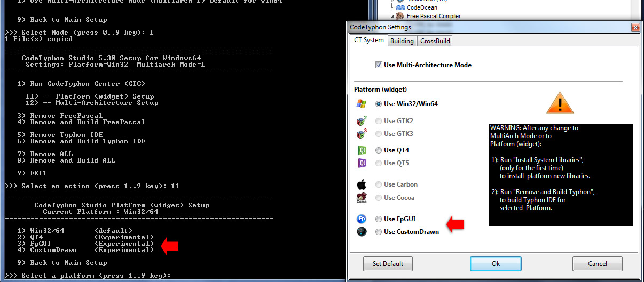This screenshot has height=282, width=644.
Task: Select Free Pascal Compiler tree item
Action: (434, 16)
